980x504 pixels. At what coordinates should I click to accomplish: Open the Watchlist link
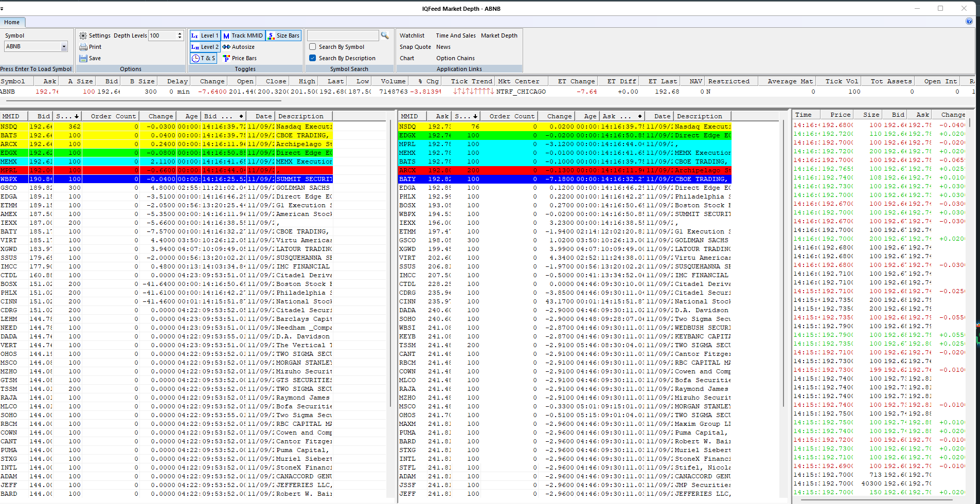(x=413, y=35)
